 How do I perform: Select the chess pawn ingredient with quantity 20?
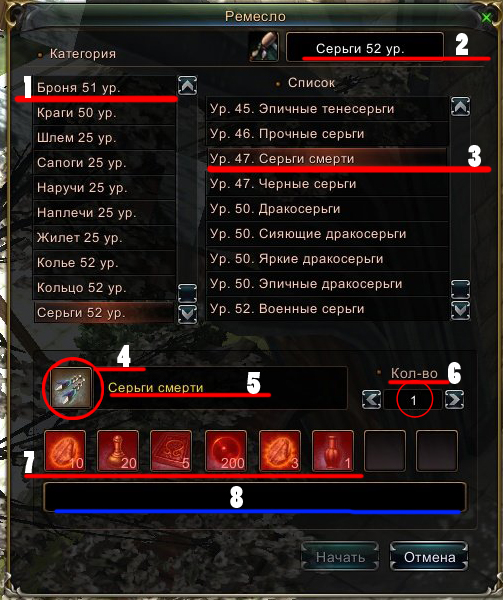pyautogui.click(x=118, y=450)
